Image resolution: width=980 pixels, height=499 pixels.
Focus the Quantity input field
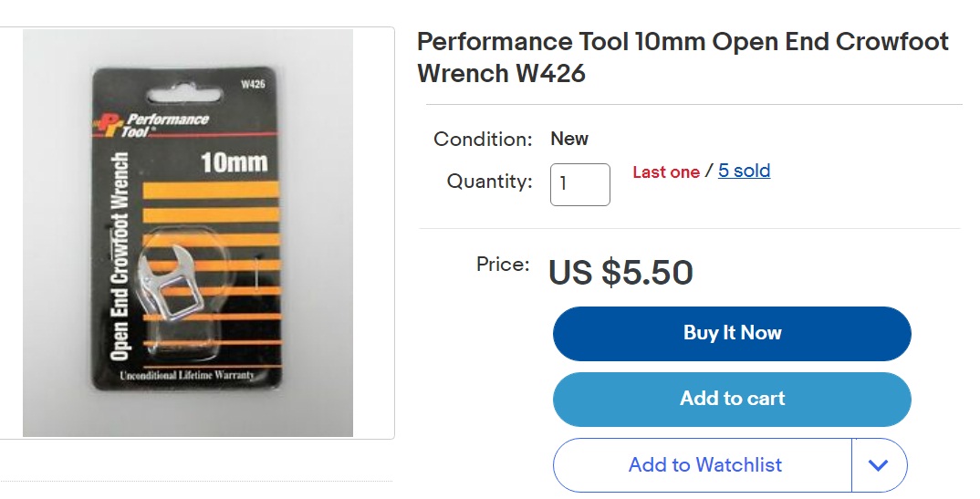pyautogui.click(x=579, y=184)
